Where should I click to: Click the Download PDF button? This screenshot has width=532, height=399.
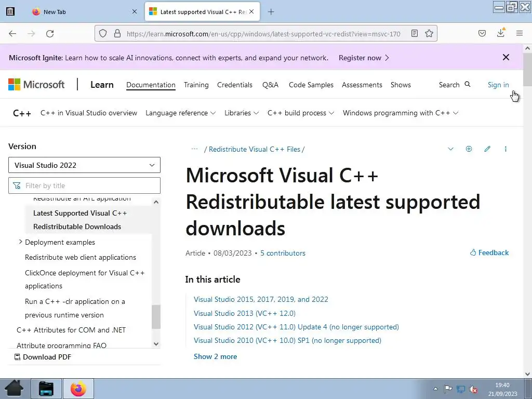point(43,357)
